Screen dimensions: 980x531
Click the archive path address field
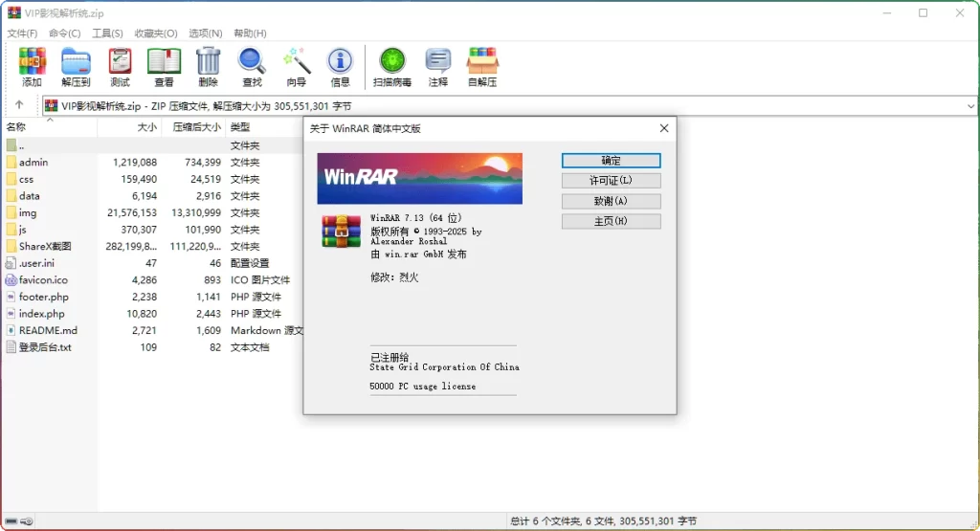click(509, 106)
